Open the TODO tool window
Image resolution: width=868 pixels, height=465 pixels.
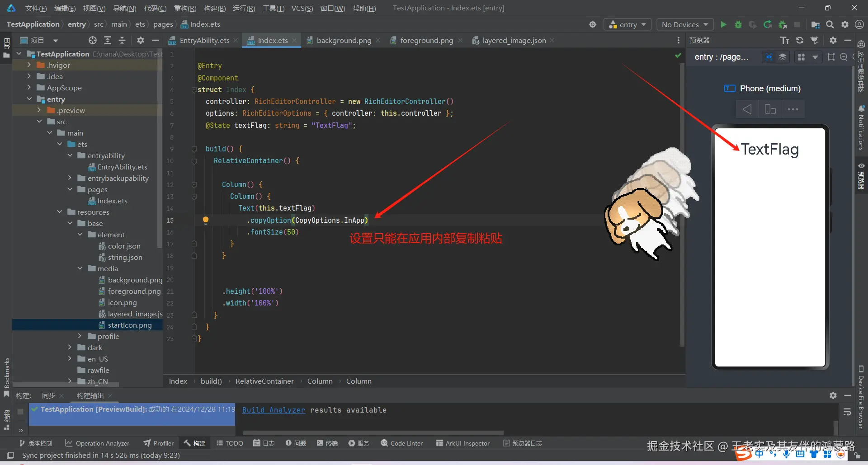230,443
